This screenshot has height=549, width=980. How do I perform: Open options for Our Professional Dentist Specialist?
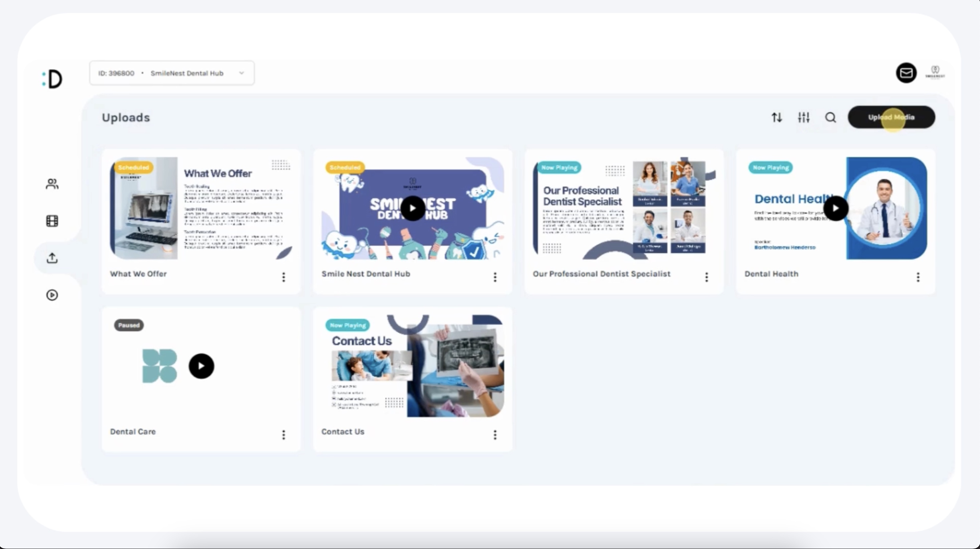pyautogui.click(x=706, y=277)
